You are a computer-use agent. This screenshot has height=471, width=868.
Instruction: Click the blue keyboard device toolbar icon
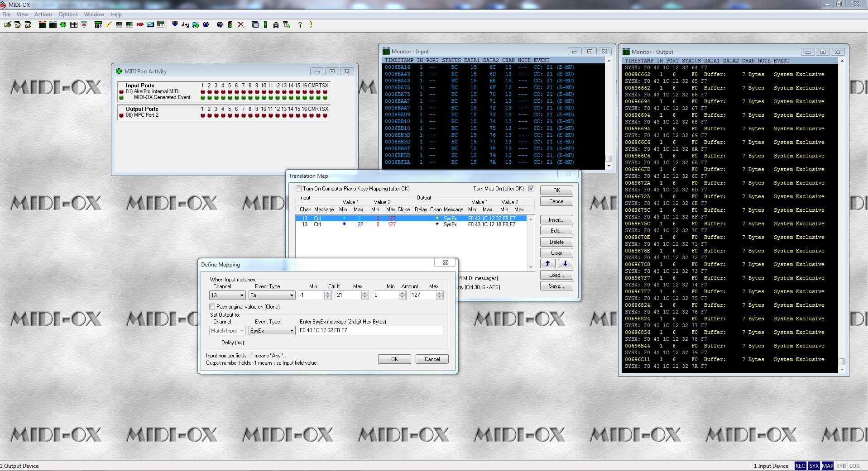(150, 24)
